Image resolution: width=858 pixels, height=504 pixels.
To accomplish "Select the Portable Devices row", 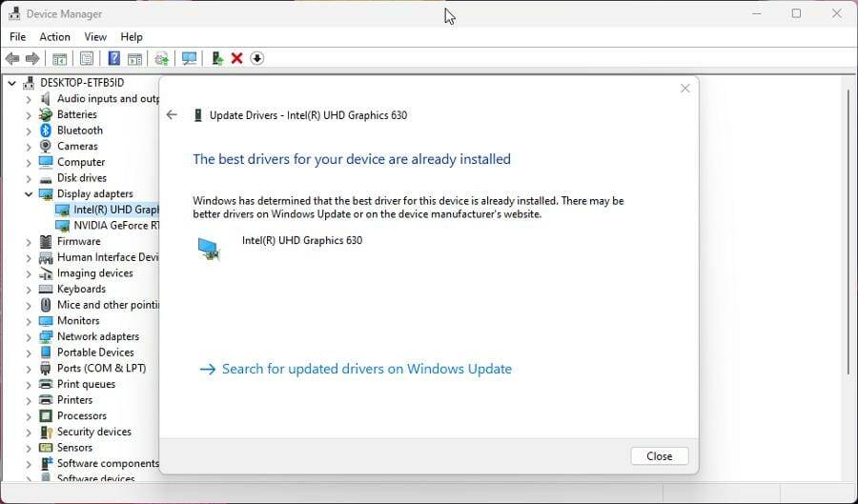I will point(87,352).
